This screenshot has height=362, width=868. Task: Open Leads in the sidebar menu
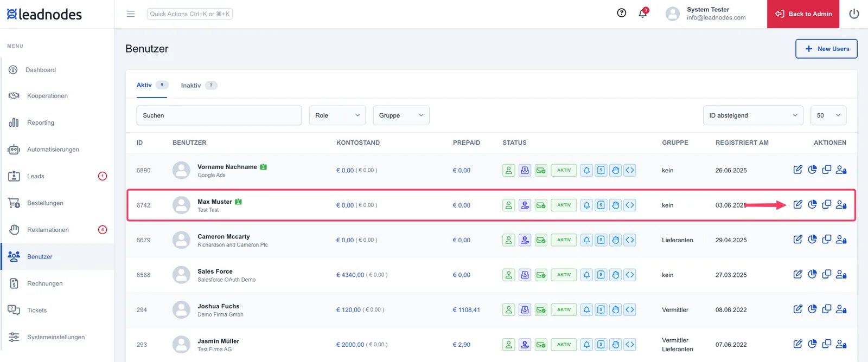(58, 176)
